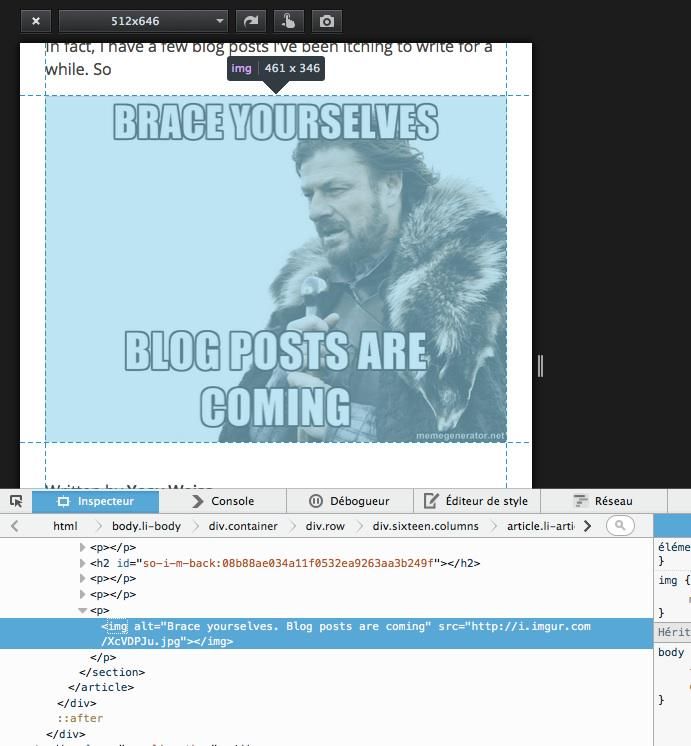Collapse the open p node containing img
The image size is (691, 746).
tap(83, 610)
